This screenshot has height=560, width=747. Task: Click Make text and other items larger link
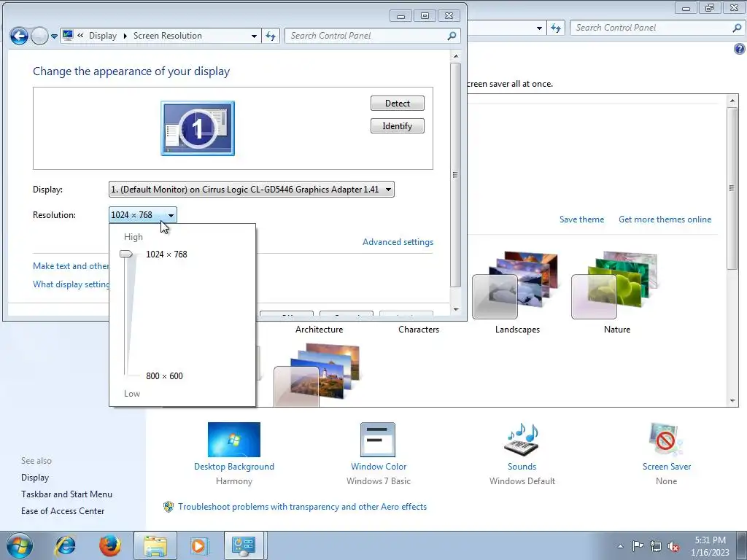pos(71,266)
